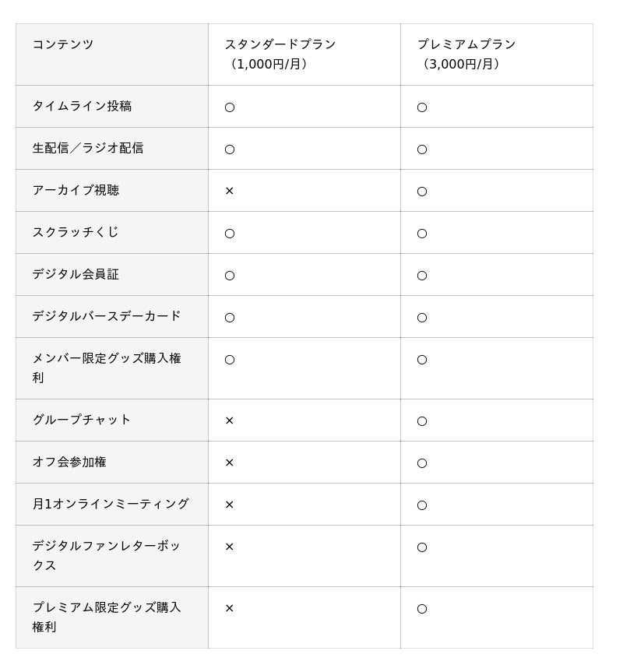Image resolution: width=623 pixels, height=672 pixels.
Task: Click Standard cross for プレミアム限定グッズ購入権利
Action: 230,608
